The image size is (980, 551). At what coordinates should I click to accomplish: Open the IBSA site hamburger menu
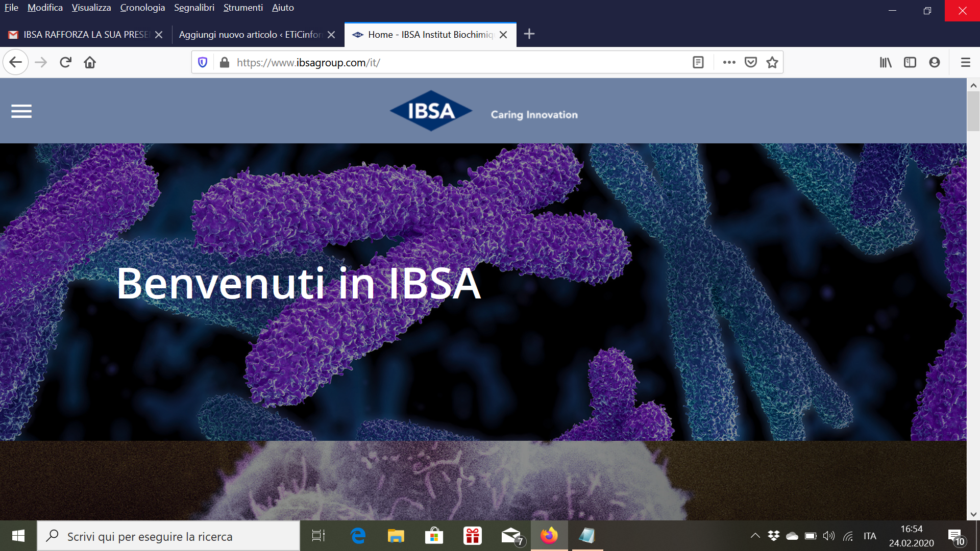[x=21, y=111]
